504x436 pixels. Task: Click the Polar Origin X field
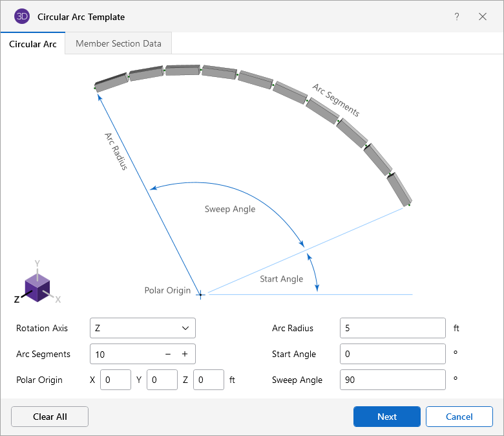tap(116, 380)
